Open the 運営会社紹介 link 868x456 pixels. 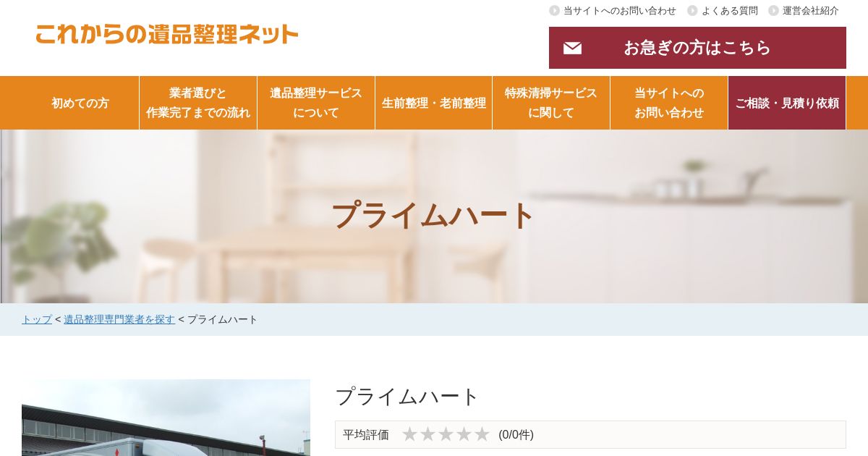click(x=811, y=11)
